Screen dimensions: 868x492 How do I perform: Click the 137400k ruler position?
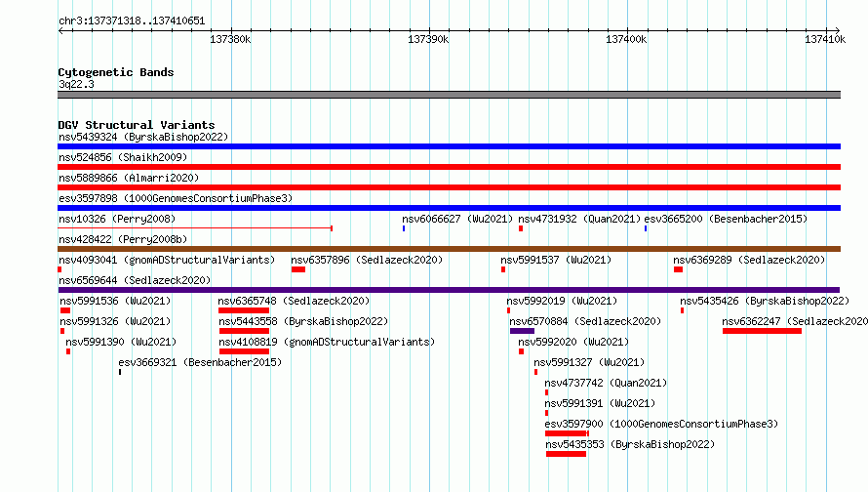pyautogui.click(x=626, y=39)
